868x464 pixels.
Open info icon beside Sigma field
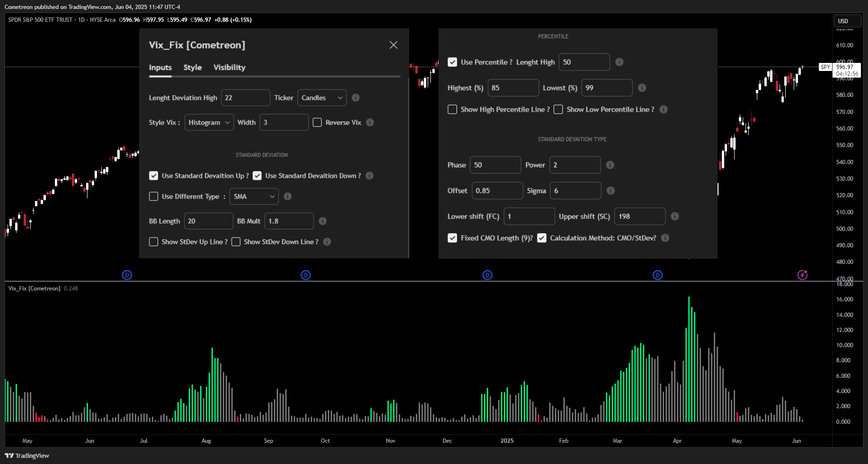coord(611,190)
